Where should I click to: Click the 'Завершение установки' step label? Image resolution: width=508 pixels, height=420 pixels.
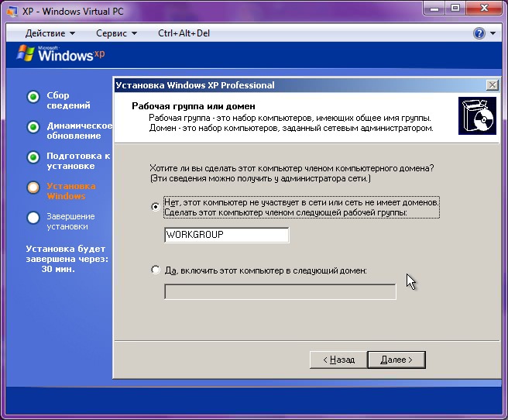pyautogui.click(x=70, y=222)
